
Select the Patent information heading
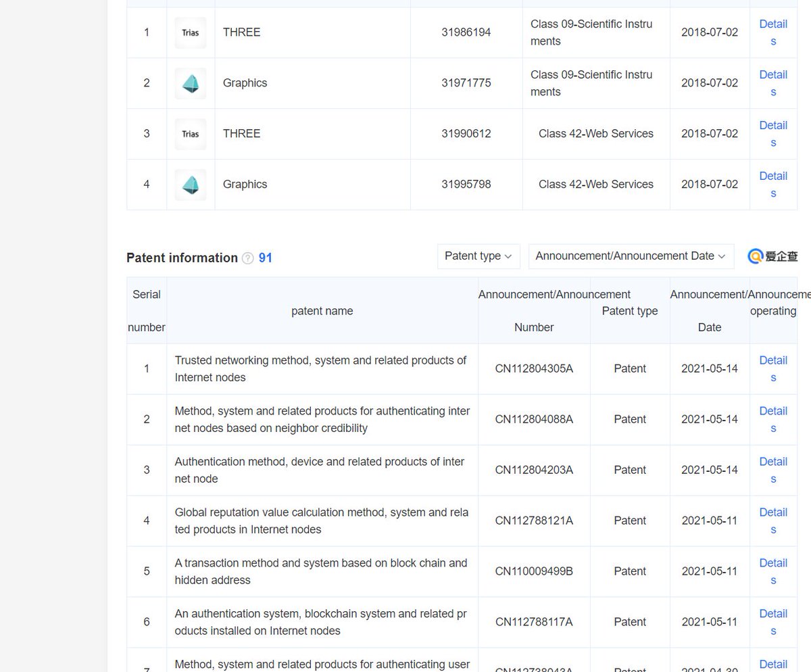182,258
